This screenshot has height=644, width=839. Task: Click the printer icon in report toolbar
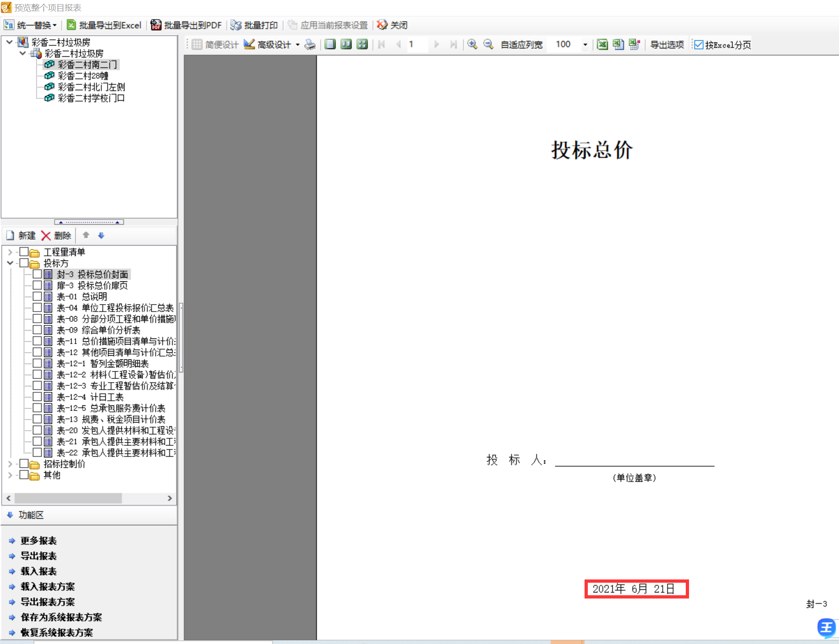tap(310, 45)
